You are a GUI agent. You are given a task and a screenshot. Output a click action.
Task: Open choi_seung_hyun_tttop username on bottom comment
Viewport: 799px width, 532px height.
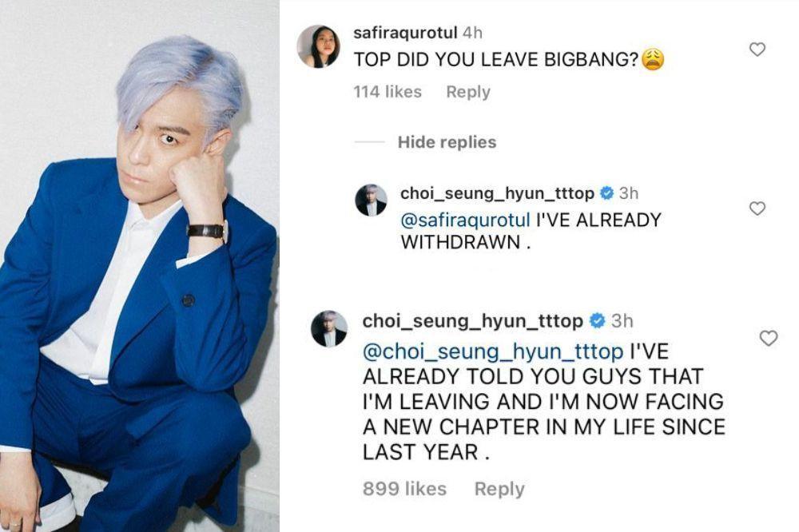pos(473,320)
